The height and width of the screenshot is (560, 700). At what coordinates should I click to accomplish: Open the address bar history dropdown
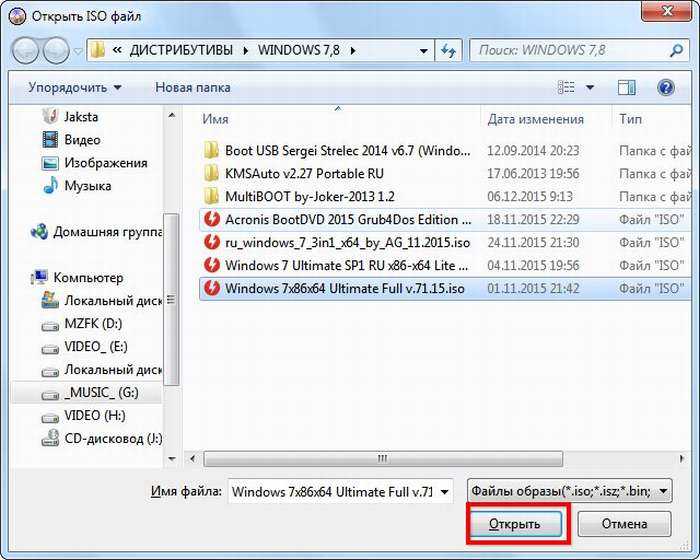pyautogui.click(x=423, y=51)
